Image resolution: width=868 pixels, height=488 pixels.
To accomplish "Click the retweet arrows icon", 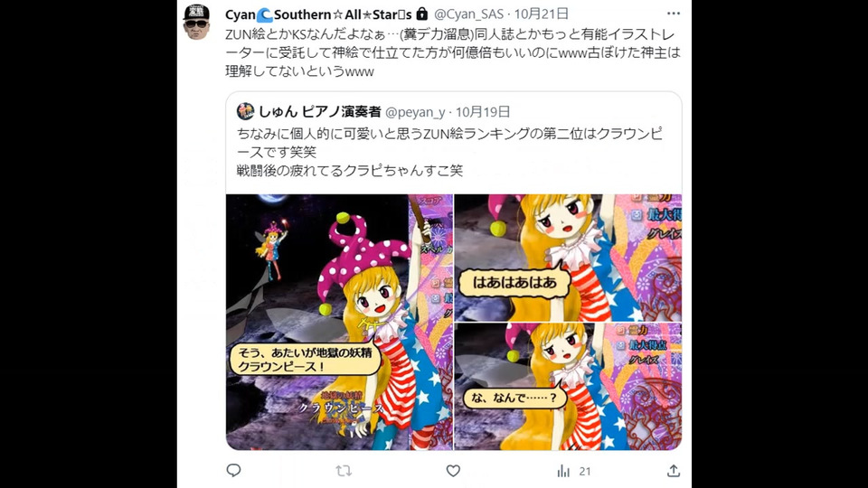I will pos(344,471).
